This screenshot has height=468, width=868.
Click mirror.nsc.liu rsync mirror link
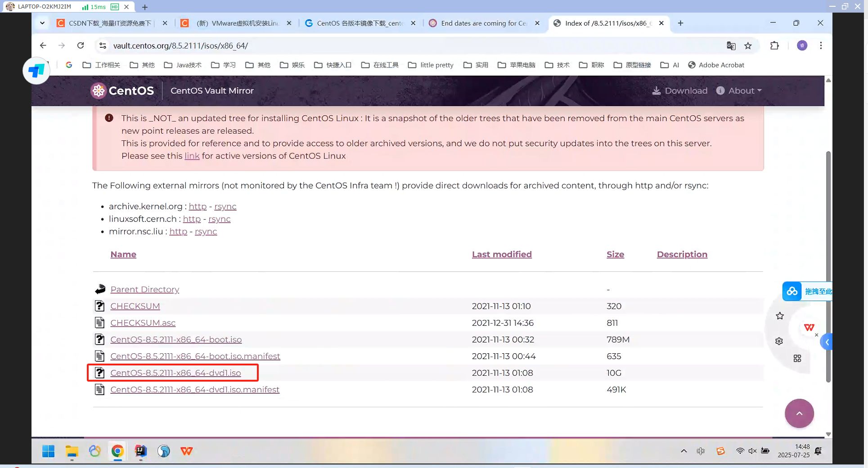coord(206,231)
